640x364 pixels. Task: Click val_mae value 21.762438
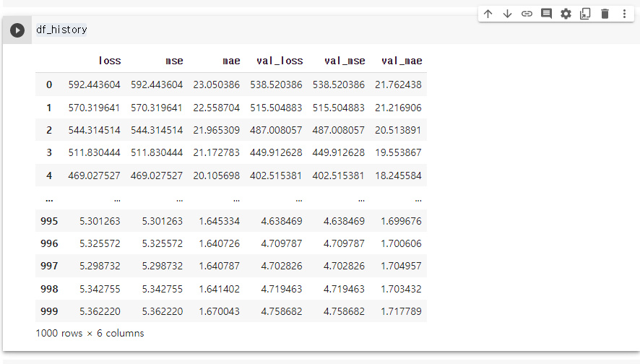point(398,85)
